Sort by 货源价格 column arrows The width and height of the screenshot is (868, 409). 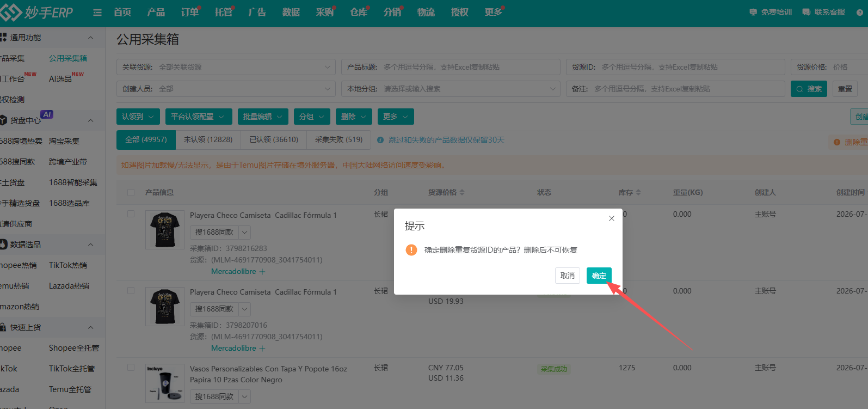[462, 192]
